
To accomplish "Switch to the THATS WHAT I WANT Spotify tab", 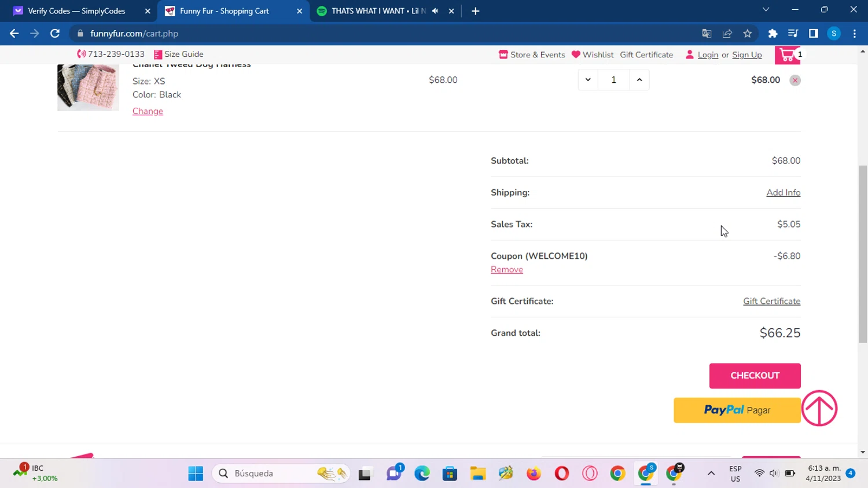I will click(x=378, y=11).
